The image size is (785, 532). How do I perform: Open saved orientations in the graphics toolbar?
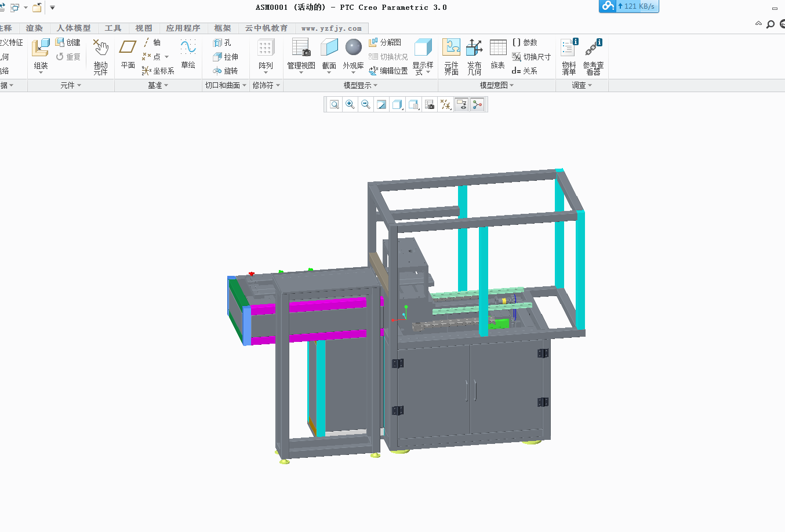click(414, 104)
